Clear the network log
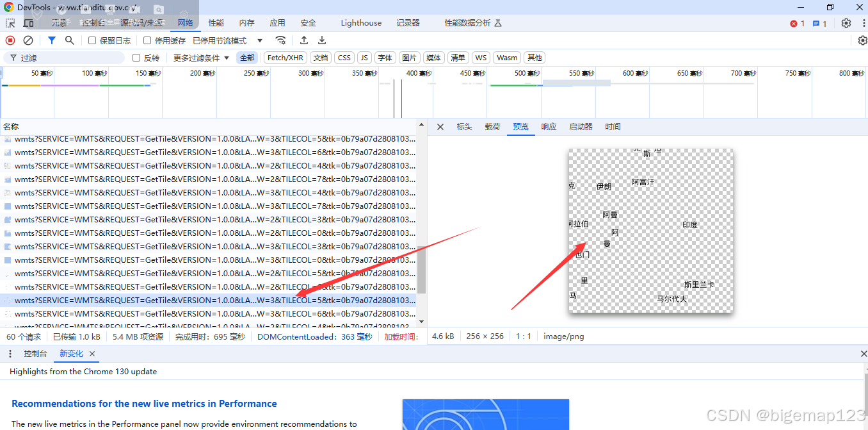868x430 pixels. pyautogui.click(x=28, y=40)
